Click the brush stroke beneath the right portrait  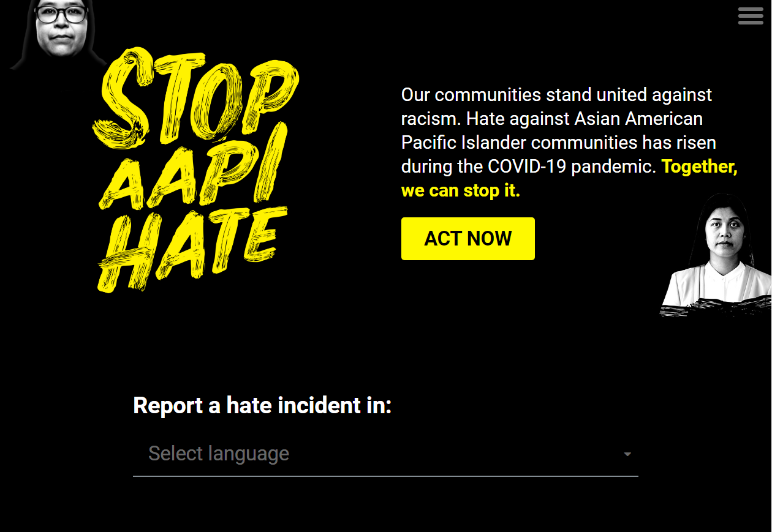(x=716, y=306)
